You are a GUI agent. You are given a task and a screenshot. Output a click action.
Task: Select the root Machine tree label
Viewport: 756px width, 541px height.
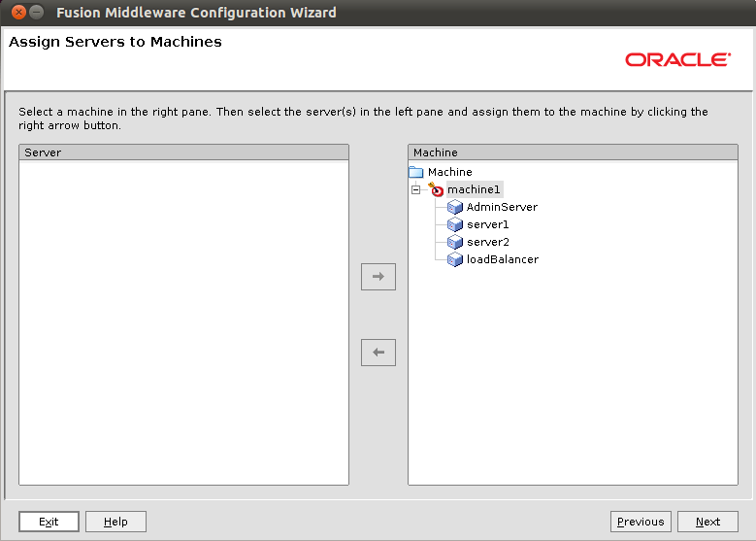450,172
